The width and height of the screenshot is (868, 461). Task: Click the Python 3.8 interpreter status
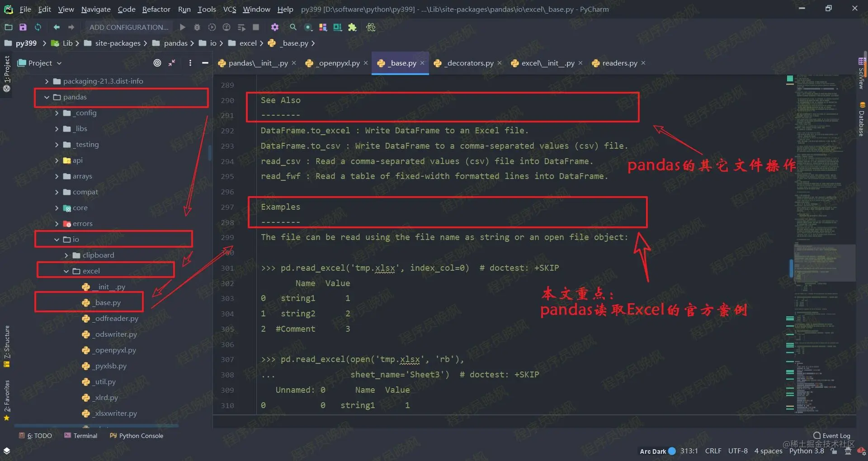tap(807, 451)
